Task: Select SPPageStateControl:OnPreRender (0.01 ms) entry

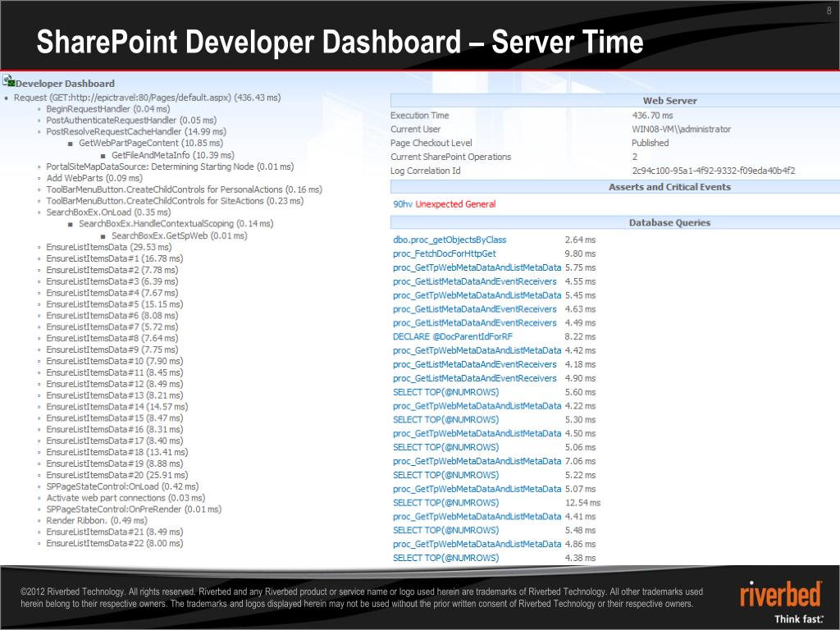Action: pos(134,509)
